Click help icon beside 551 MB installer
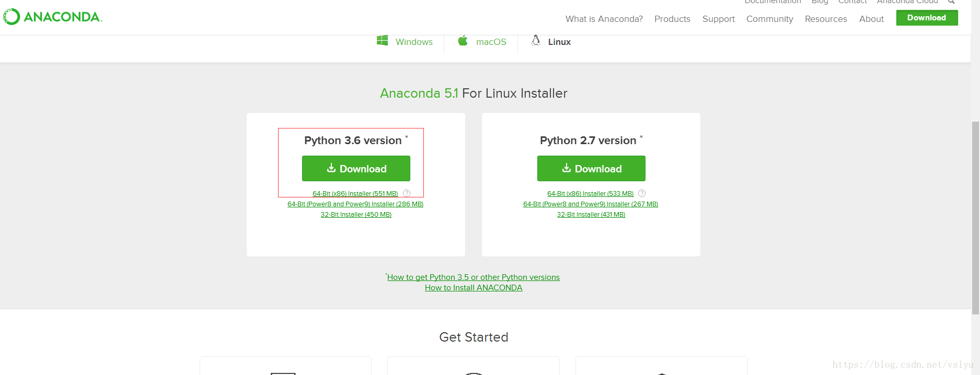 pos(407,193)
